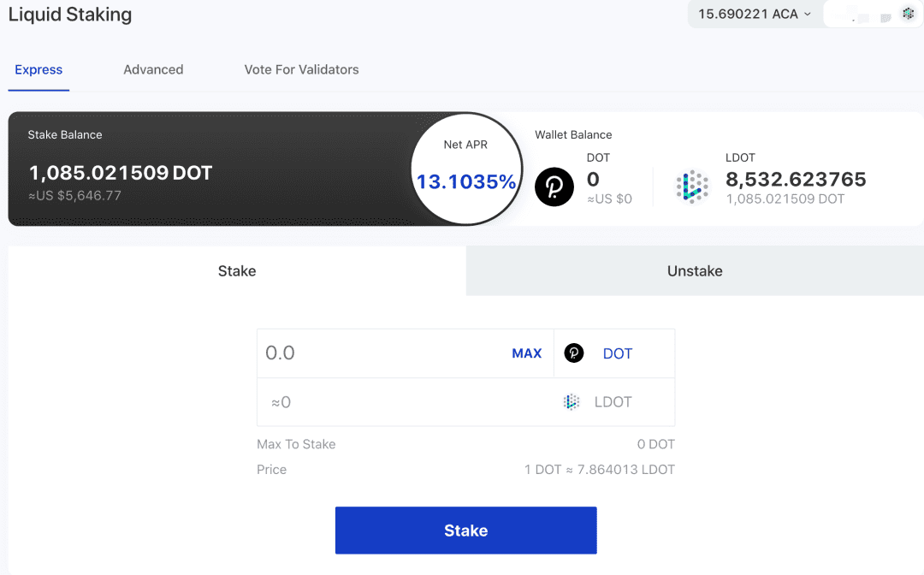Image resolution: width=924 pixels, height=575 pixels.
Task: Click the blue Stake button
Action: click(465, 531)
